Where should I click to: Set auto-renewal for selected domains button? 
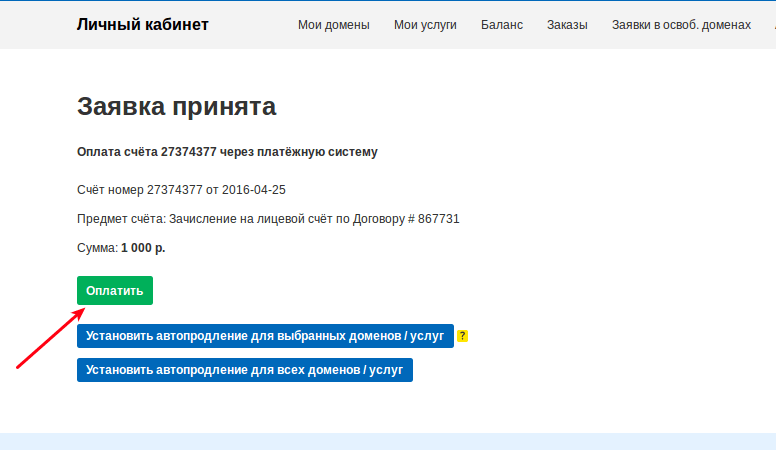click(265, 336)
